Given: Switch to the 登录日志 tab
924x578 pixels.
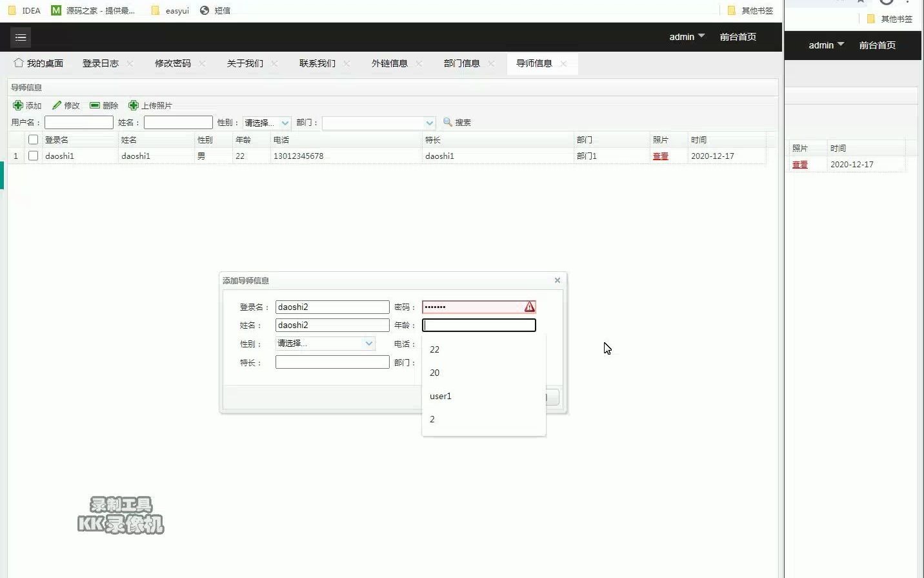Looking at the screenshot, I should tap(101, 63).
